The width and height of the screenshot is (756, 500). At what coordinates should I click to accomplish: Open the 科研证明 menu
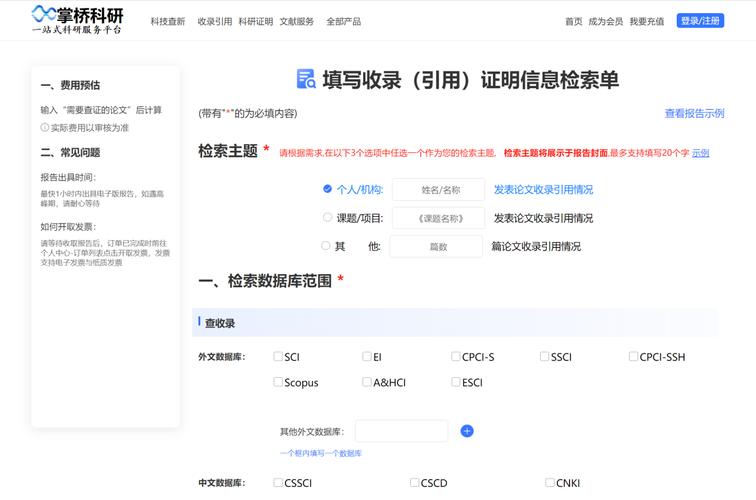256,21
